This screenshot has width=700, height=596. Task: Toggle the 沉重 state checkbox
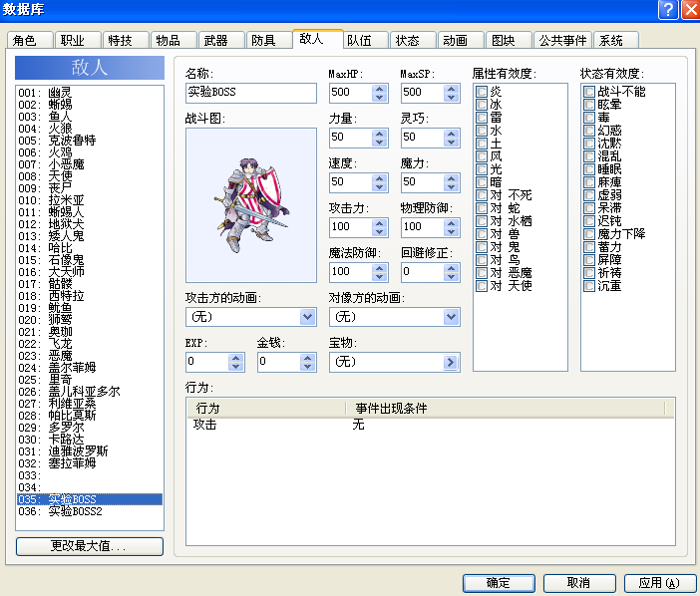pyautogui.click(x=589, y=286)
